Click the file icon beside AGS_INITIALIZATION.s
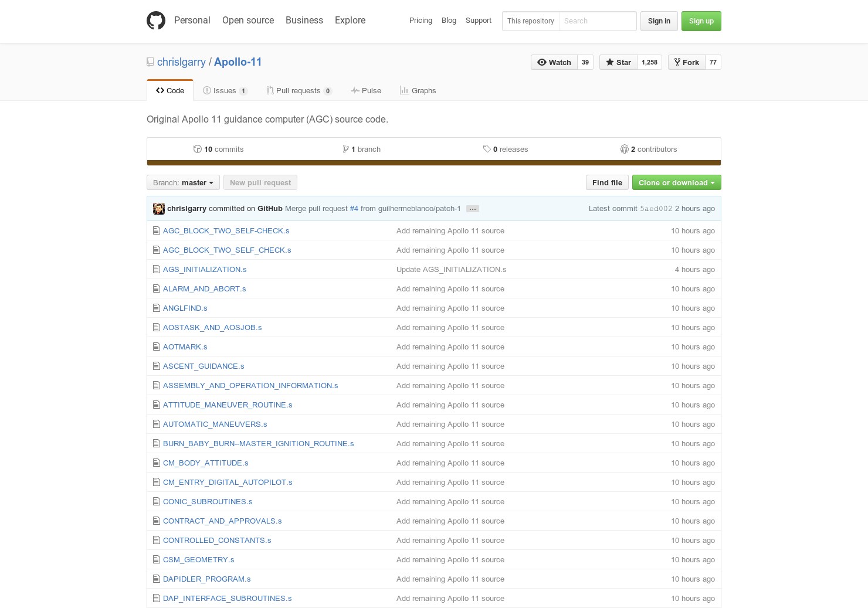868x608 pixels. (157, 270)
